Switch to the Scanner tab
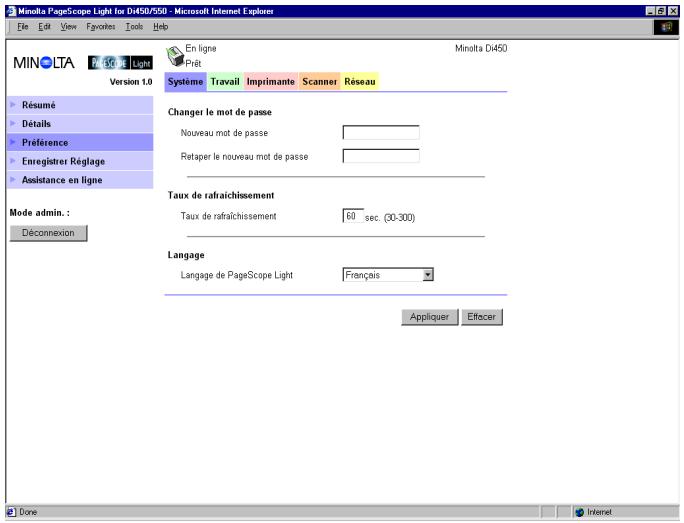Image resolution: width=684 pixels, height=523 pixels. point(319,82)
